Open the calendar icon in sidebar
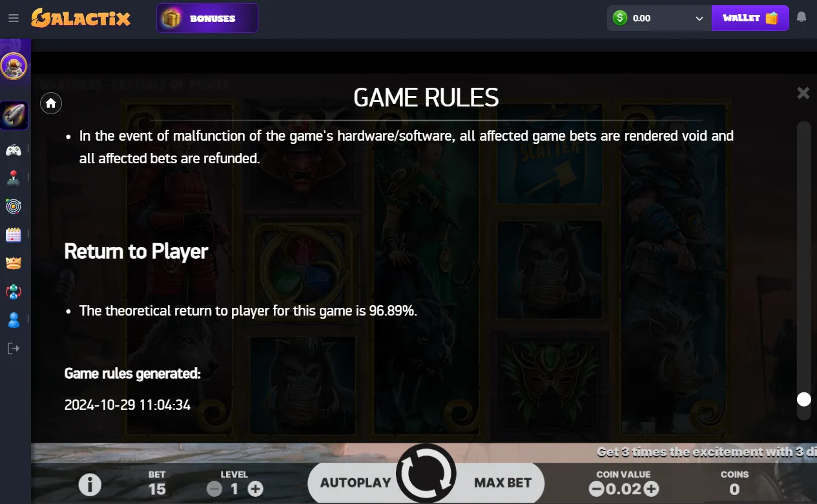The image size is (817, 504). (14, 234)
